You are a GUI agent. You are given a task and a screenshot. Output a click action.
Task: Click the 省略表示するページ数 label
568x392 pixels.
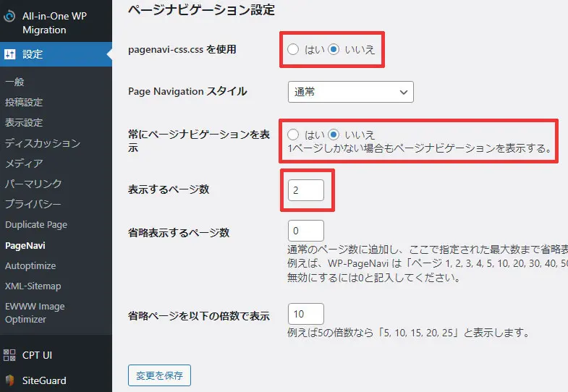tap(179, 232)
